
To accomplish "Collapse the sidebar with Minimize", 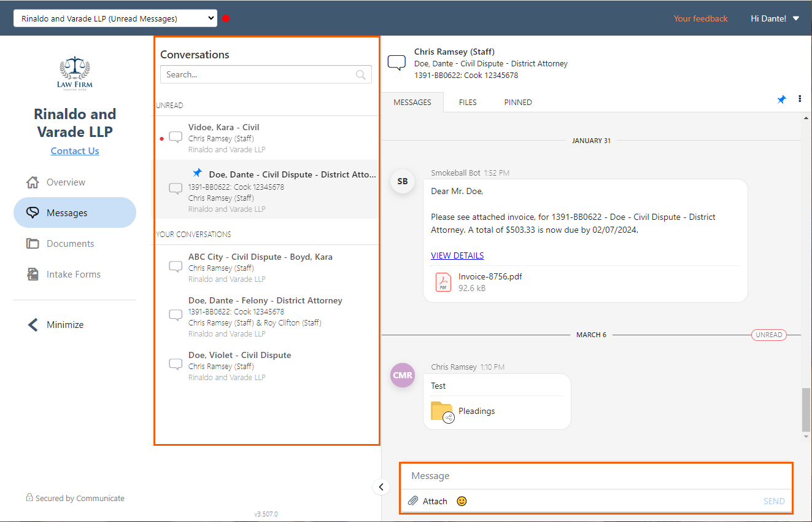I will click(63, 324).
